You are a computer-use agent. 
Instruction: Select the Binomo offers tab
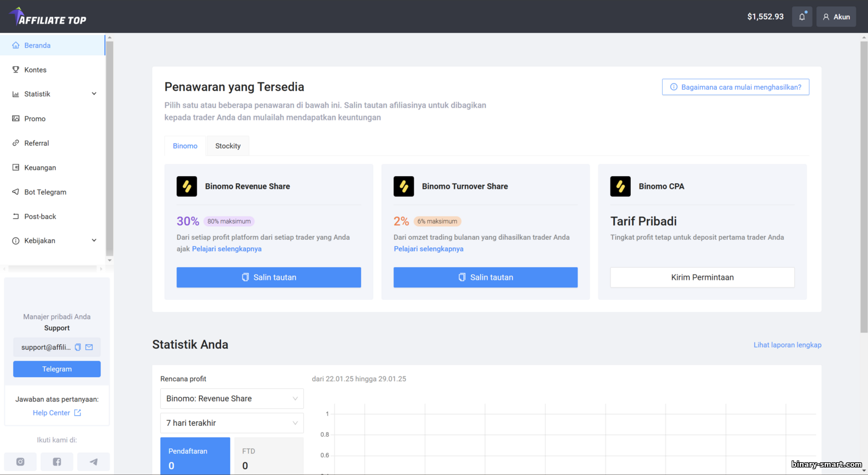[x=185, y=146]
